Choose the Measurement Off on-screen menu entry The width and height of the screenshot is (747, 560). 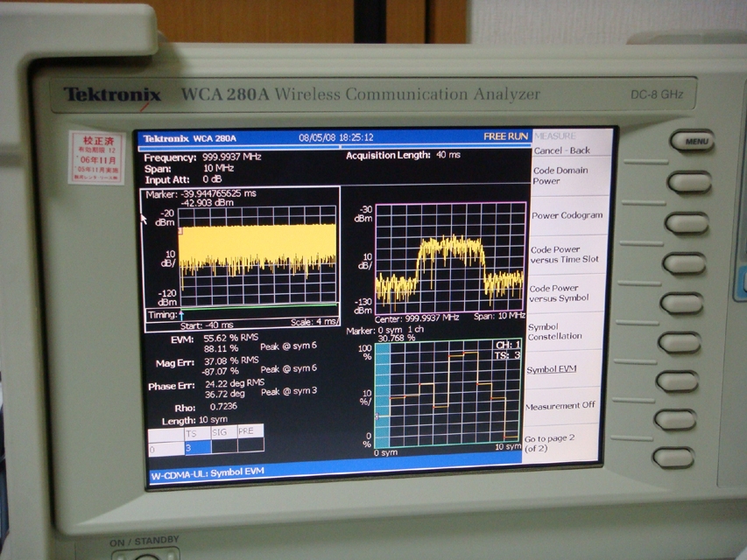coord(560,406)
